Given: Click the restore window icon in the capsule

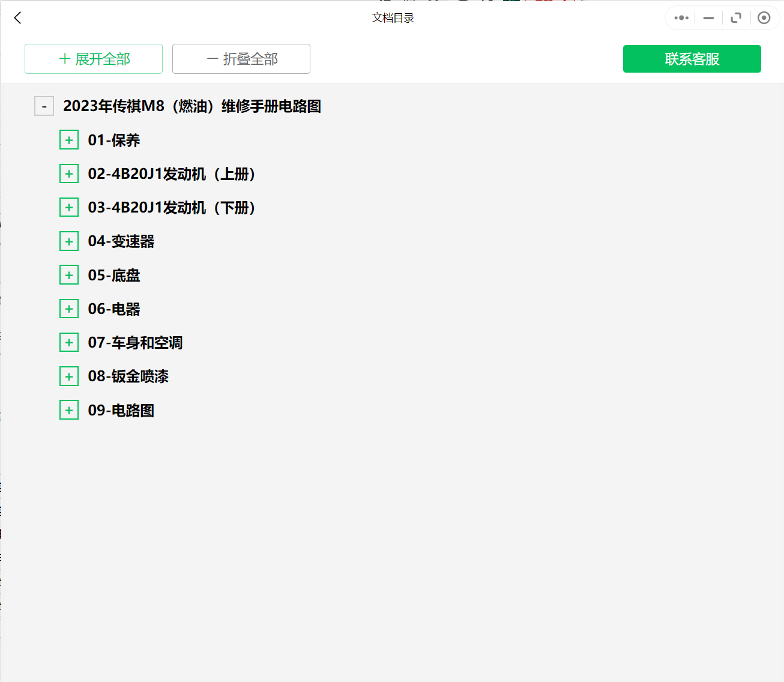Looking at the screenshot, I should 736,17.
